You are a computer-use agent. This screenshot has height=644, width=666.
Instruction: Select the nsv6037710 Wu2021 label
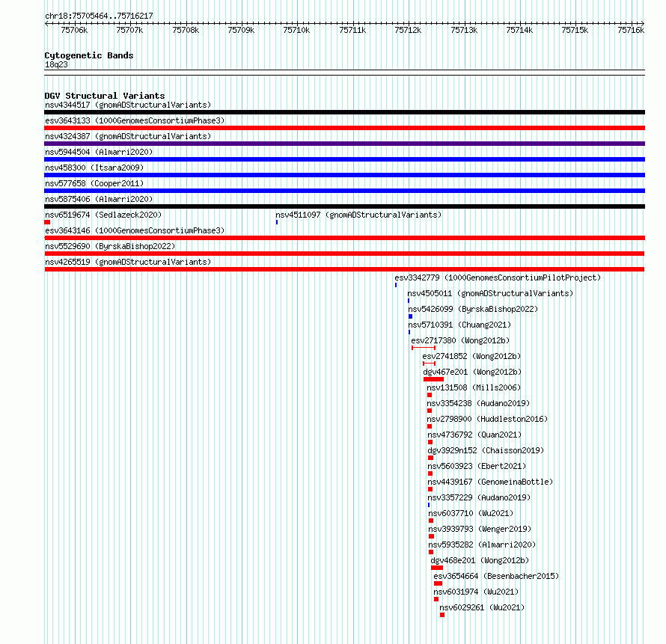471,513
